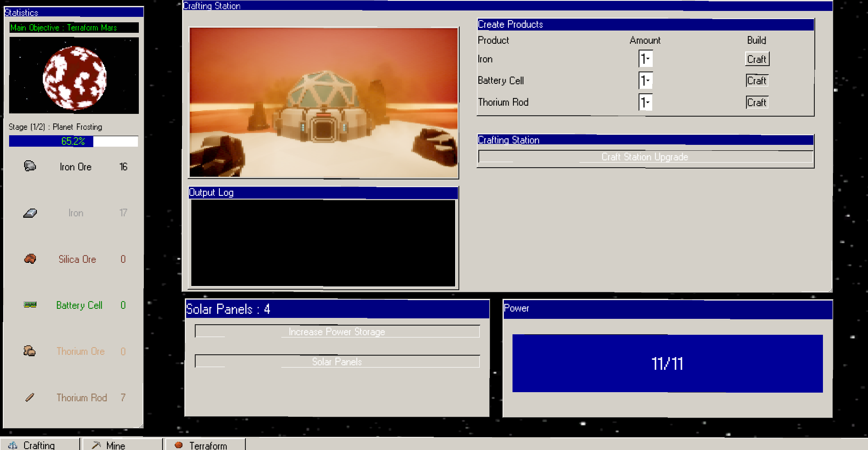
Task: Click the Mars planet thumbnail
Action: [74, 76]
